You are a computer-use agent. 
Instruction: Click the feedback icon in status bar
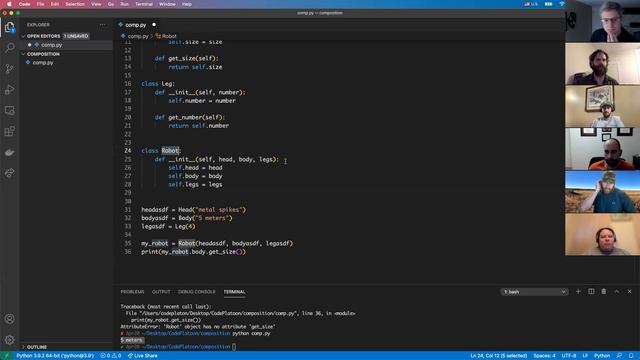point(620,356)
